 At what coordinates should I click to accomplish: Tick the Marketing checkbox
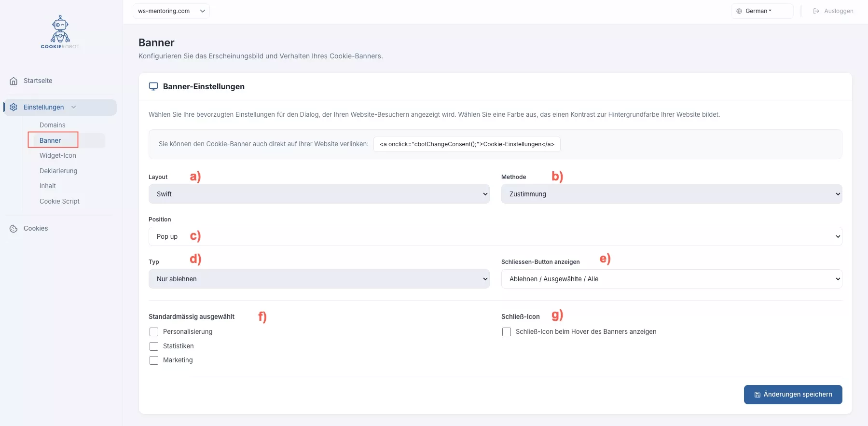[x=154, y=360]
